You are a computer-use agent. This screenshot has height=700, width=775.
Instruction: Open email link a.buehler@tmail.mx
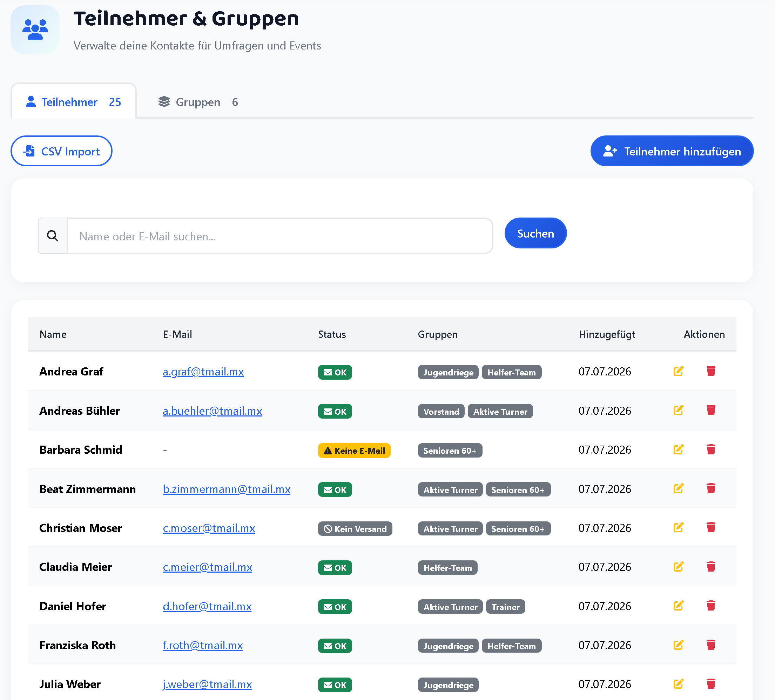pos(212,411)
